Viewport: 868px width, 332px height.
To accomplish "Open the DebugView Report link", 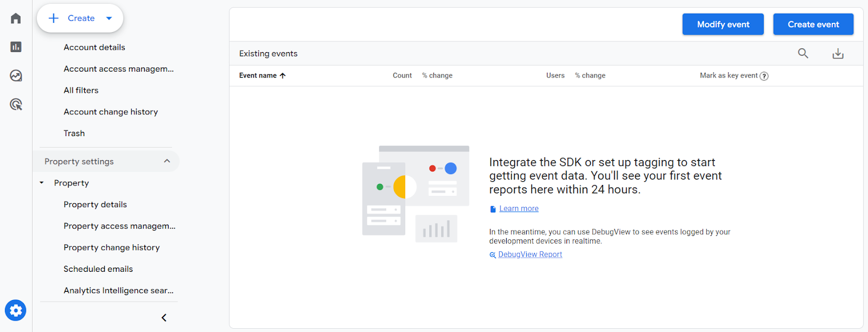I will coord(530,254).
